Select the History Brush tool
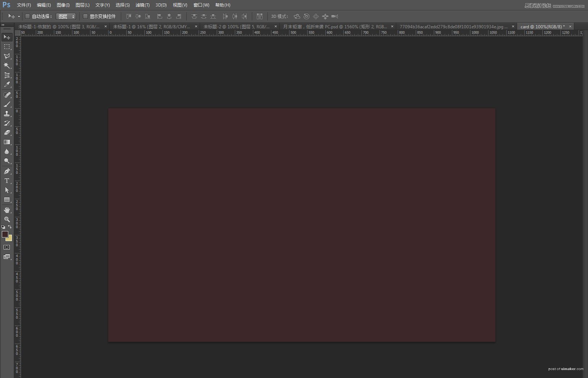The height and width of the screenshot is (378, 588). pos(7,123)
